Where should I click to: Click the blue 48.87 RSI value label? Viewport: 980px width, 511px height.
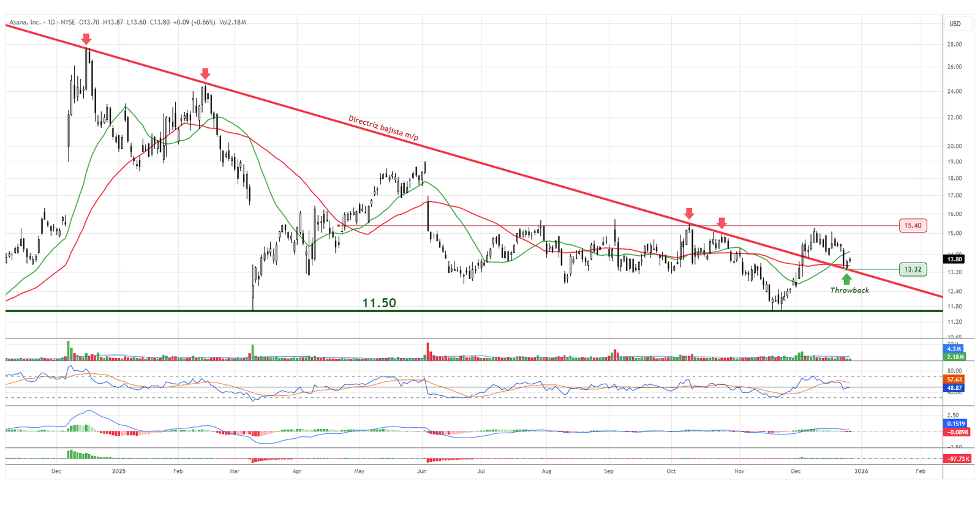(955, 388)
